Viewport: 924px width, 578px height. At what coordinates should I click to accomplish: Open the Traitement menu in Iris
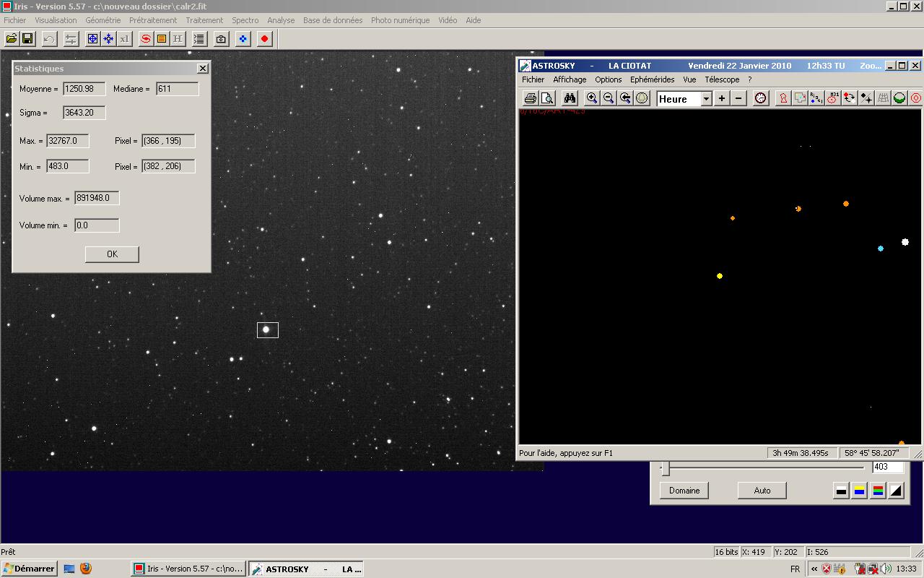(x=204, y=20)
